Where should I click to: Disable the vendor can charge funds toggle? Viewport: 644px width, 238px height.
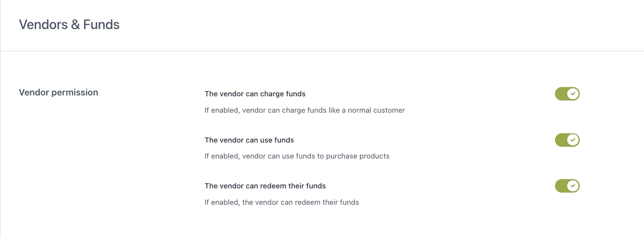click(567, 94)
